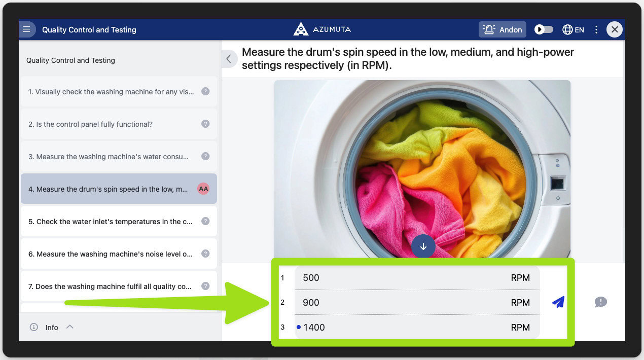Viewport: 644px width, 360px height.
Task: Click the down-arrow overlay on the image
Action: (423, 246)
